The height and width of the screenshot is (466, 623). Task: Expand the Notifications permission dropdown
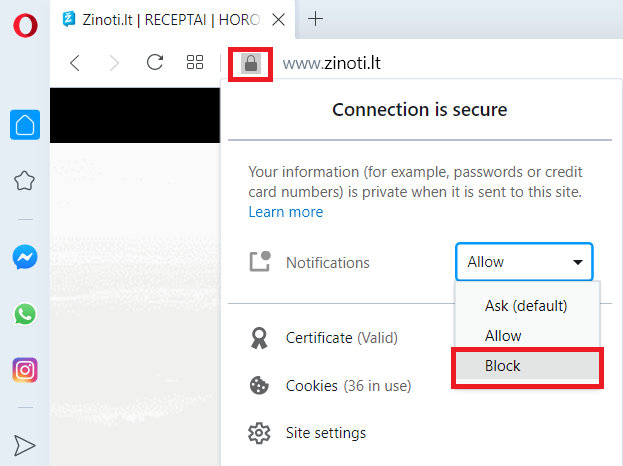pos(524,262)
